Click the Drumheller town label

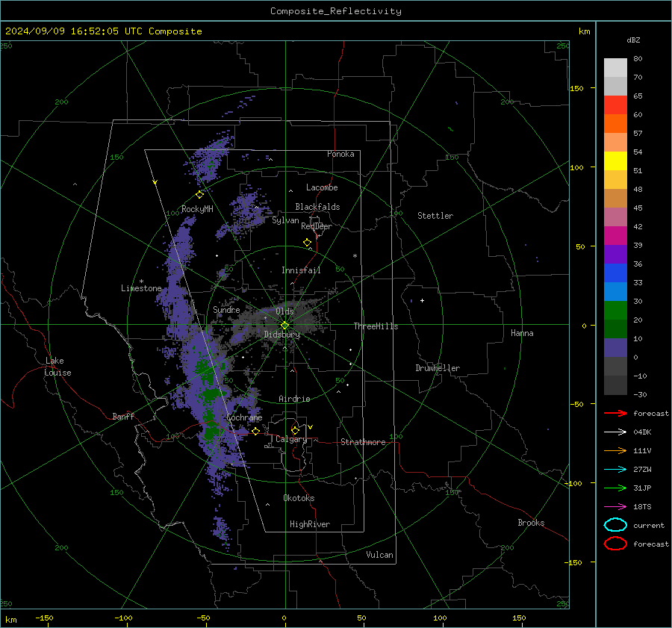[438, 368]
